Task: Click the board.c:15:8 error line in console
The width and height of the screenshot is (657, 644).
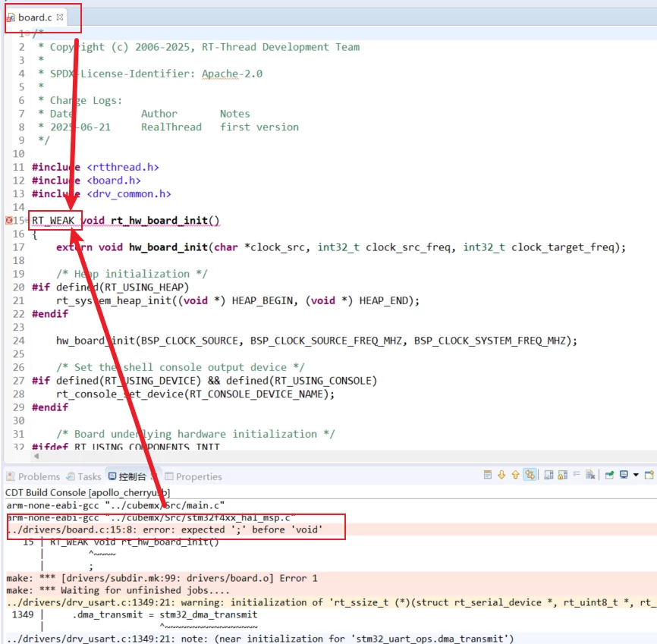Action: click(167, 529)
